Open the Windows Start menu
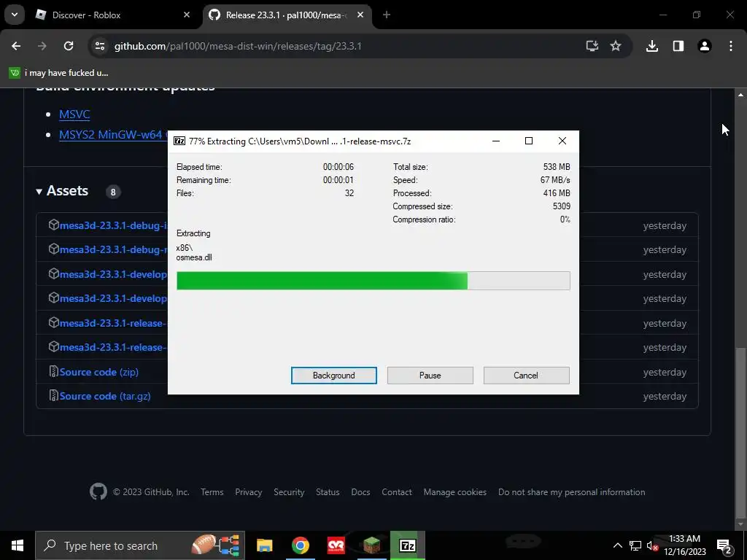This screenshot has height=560, width=747. point(18,545)
